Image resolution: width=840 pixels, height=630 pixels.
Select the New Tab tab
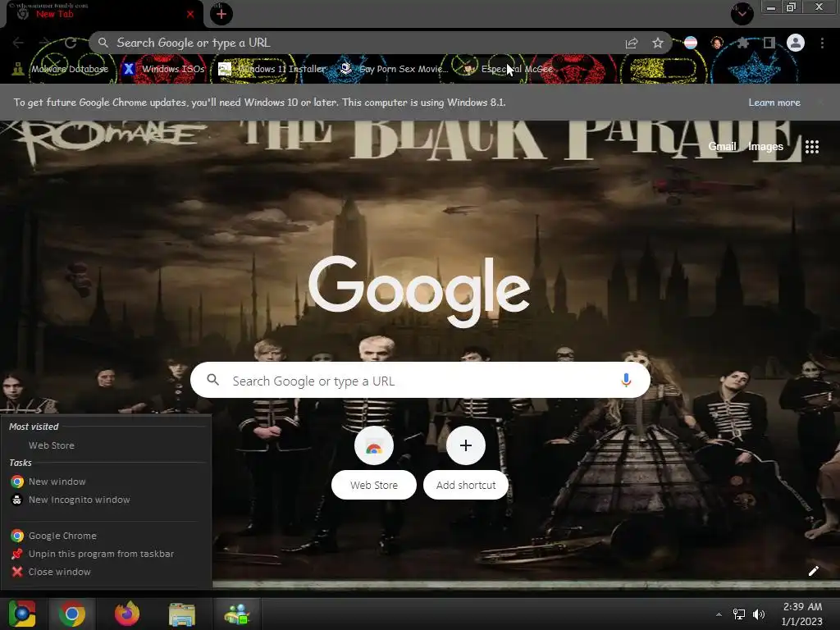point(104,14)
